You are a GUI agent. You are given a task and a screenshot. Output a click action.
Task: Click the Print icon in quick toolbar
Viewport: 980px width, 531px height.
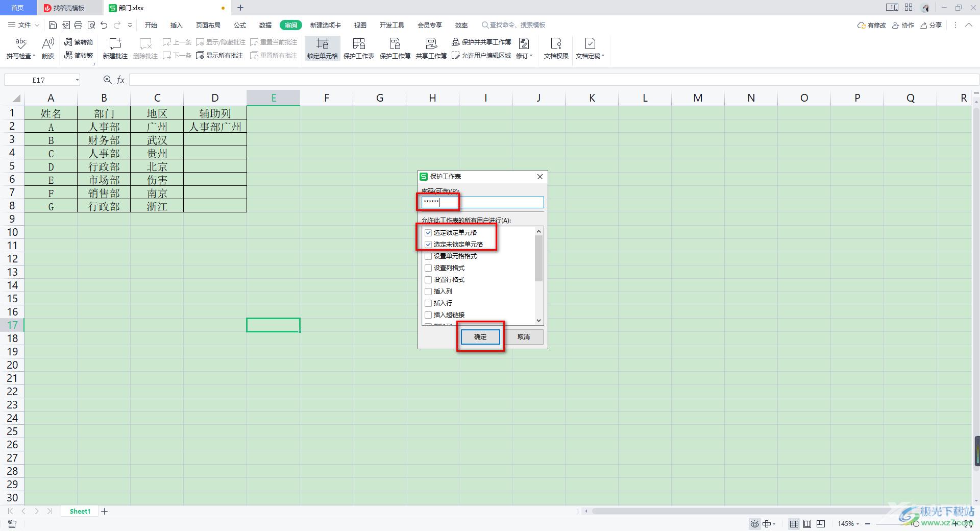pos(78,25)
